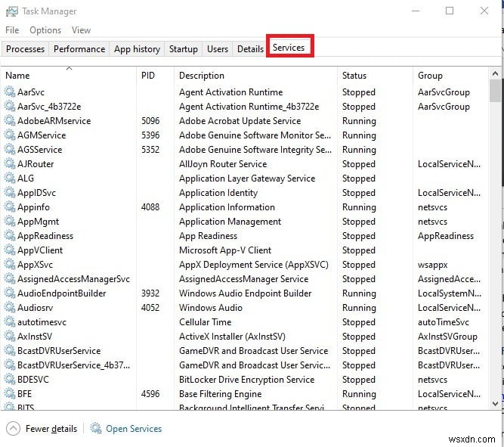
Task: Switch to the Performance tab
Action: click(x=79, y=49)
